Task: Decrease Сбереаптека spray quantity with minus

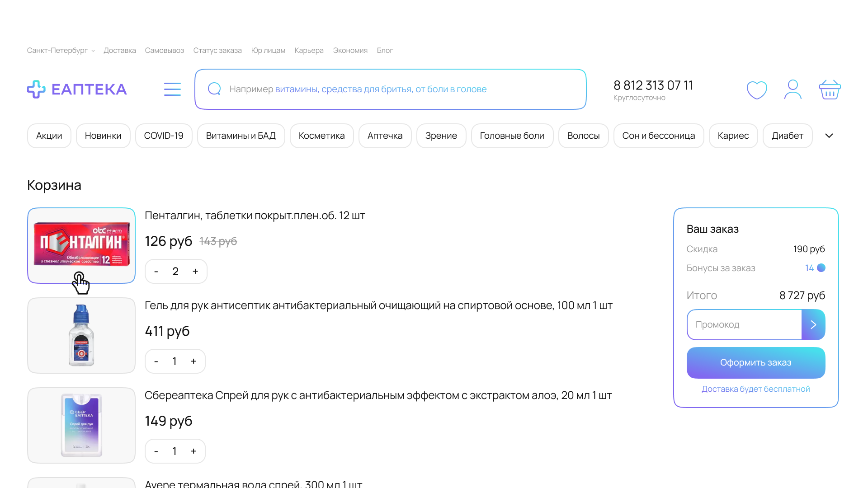Action: pyautogui.click(x=156, y=451)
